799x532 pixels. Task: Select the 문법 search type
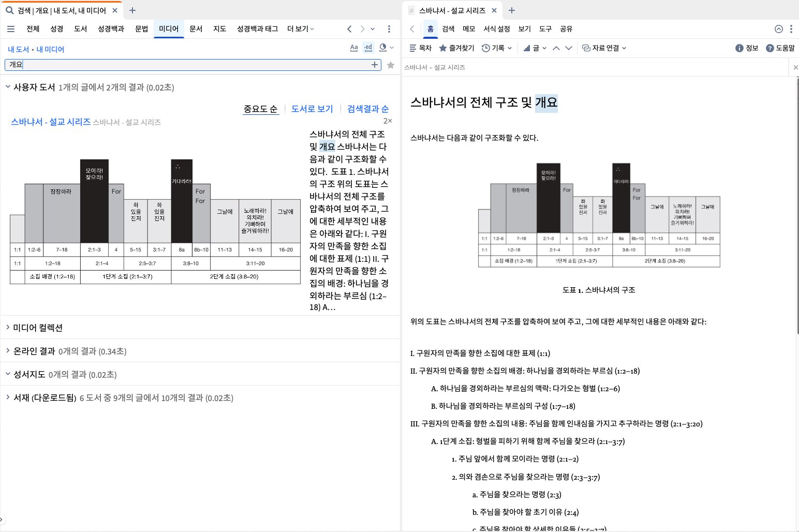[x=142, y=29]
